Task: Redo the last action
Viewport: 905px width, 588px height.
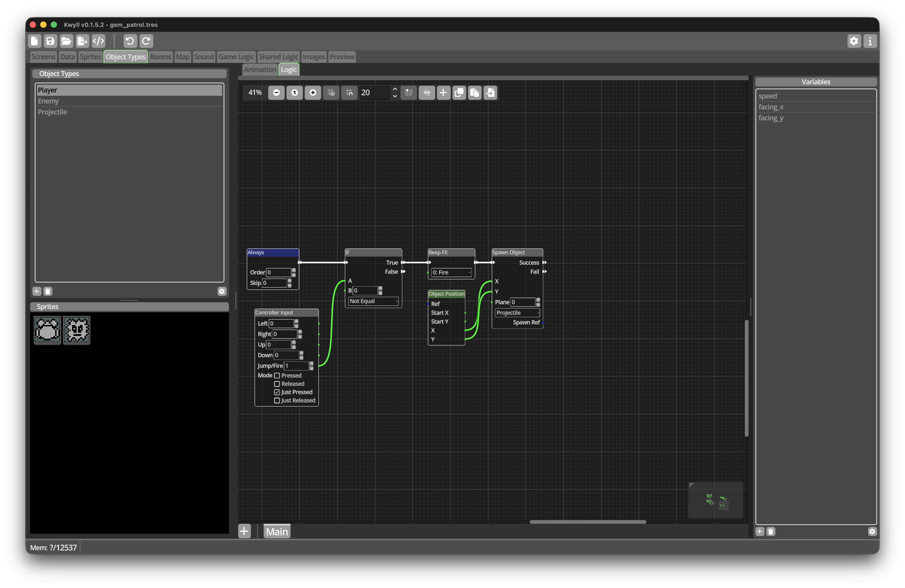Action: 146,41
